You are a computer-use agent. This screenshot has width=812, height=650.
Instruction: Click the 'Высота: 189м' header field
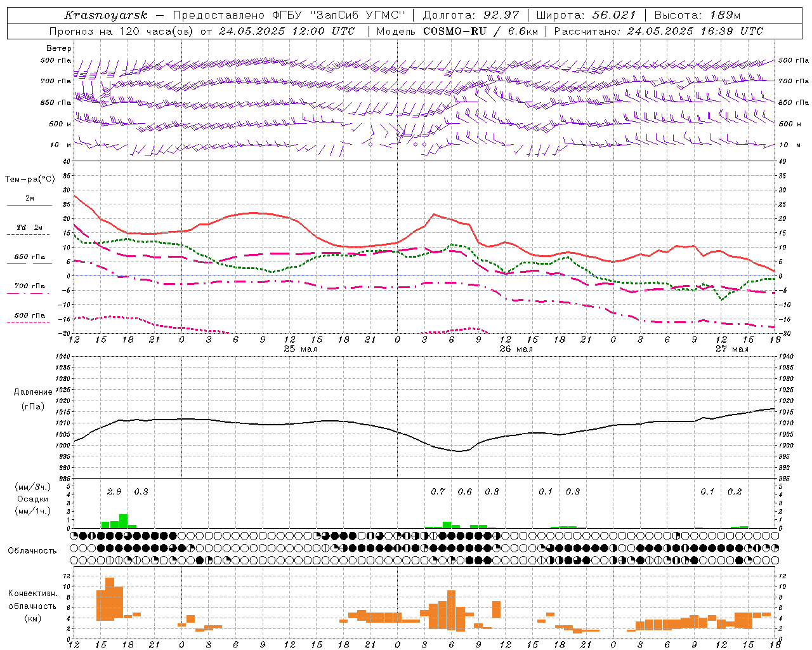coord(697,15)
